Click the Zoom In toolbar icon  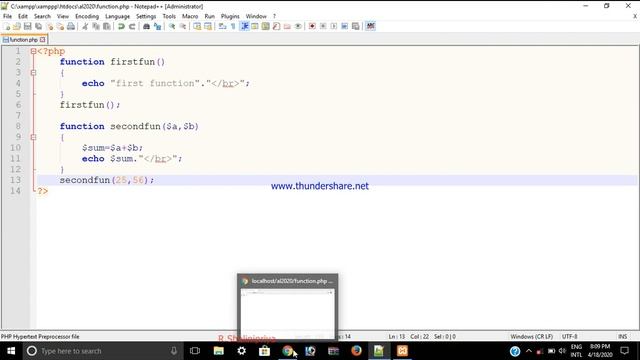(172, 26)
